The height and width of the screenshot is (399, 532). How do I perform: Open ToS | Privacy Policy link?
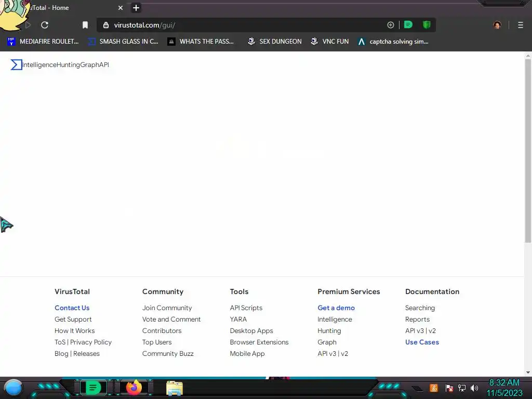coord(83,342)
